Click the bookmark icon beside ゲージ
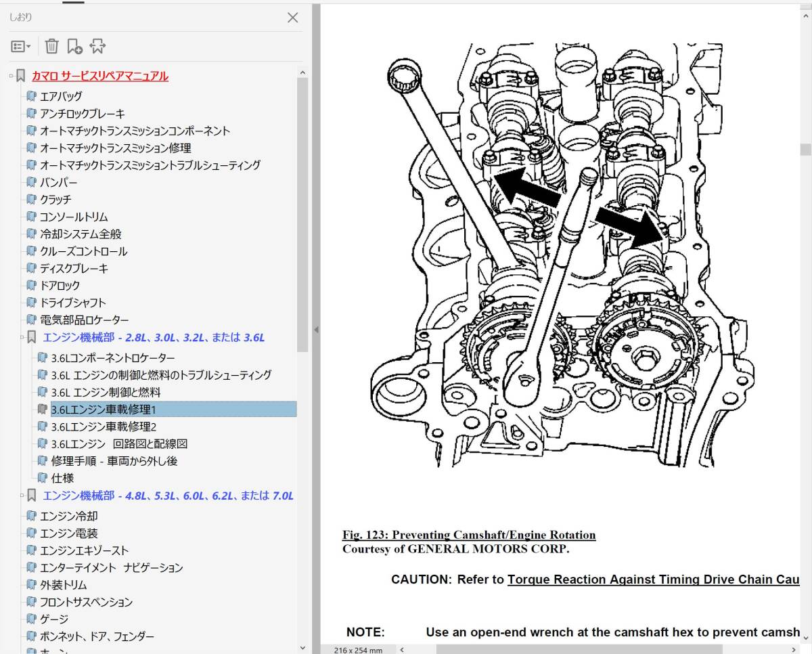The width and height of the screenshot is (812, 654). click(31, 619)
